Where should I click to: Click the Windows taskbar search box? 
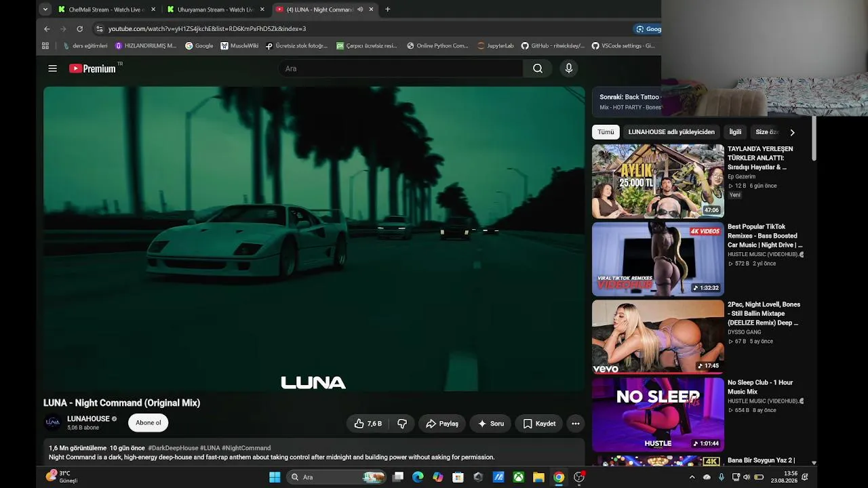pos(336,477)
